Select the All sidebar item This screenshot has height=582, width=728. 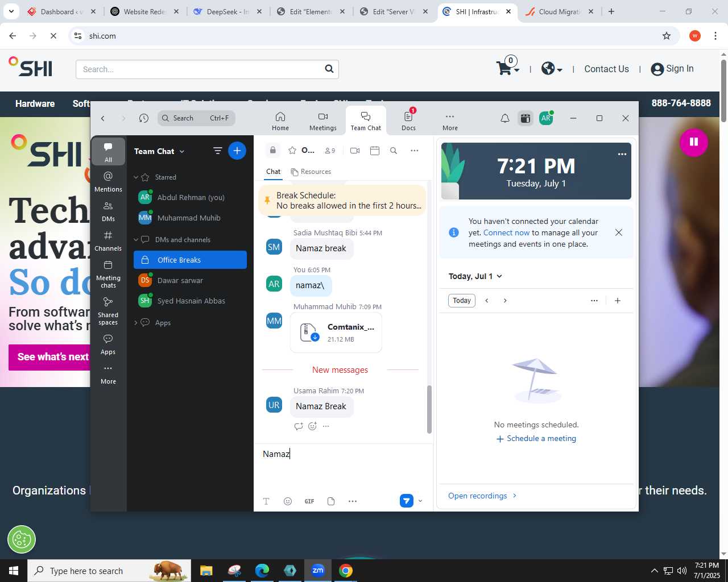click(x=108, y=151)
